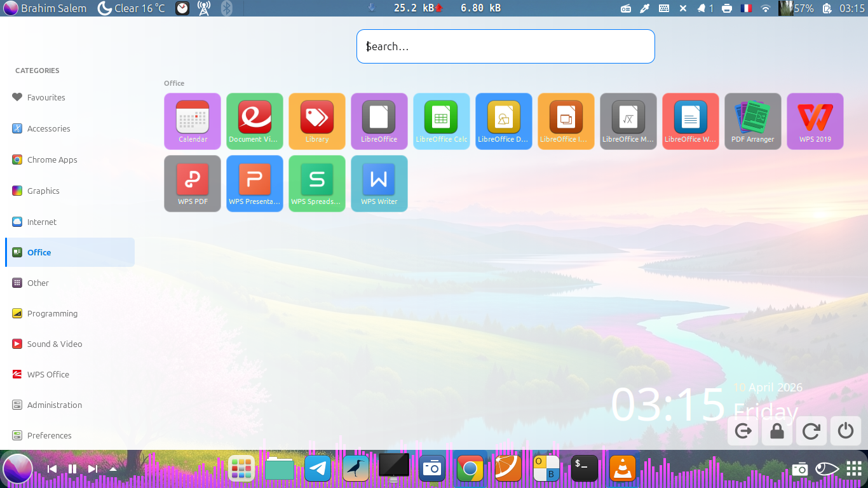Viewport: 868px width, 488px height.
Task: Open the Brahim Salem user menu
Action: [44, 8]
